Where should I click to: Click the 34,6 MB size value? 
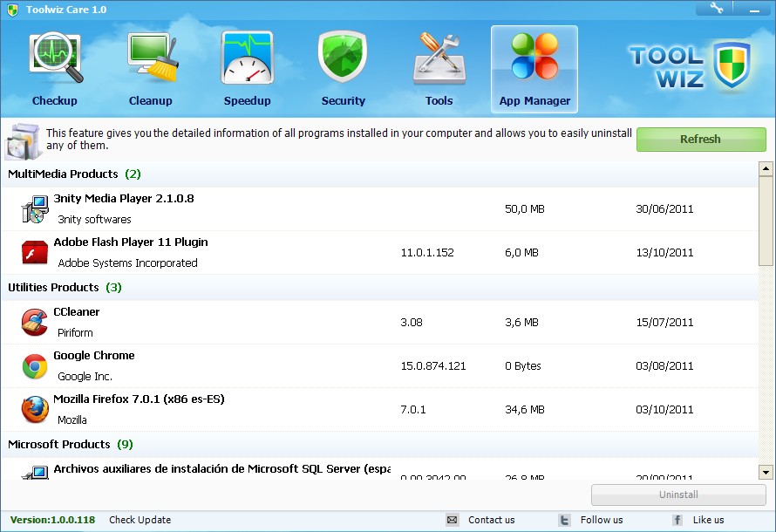tap(525, 409)
